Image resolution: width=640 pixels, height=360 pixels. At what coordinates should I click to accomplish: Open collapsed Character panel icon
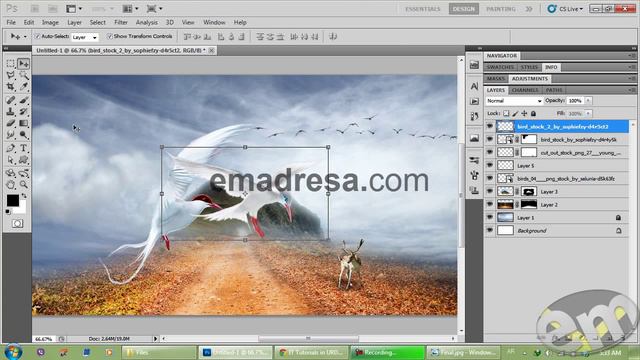tap(474, 86)
